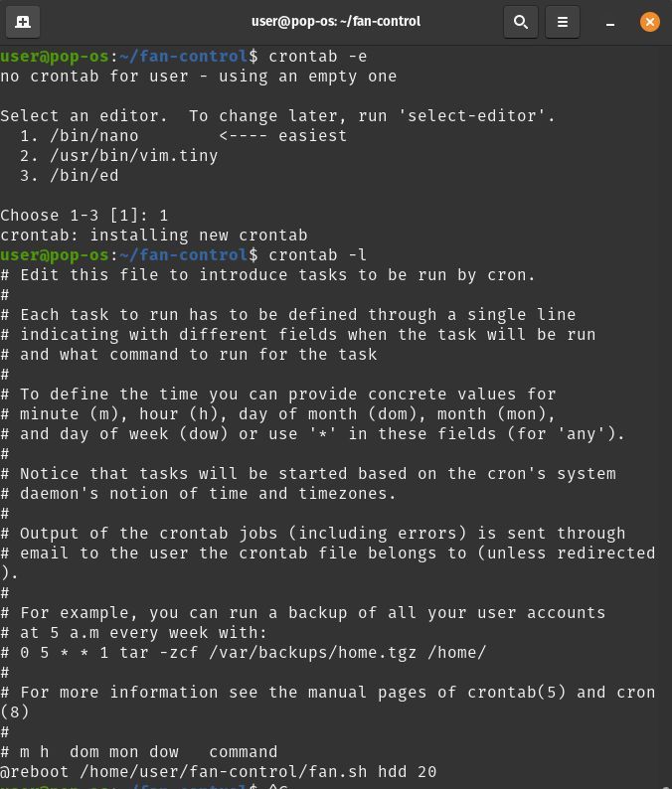Viewport: 672px width, 789px height.
Task: Open the hamburger menu
Action: pos(563,22)
